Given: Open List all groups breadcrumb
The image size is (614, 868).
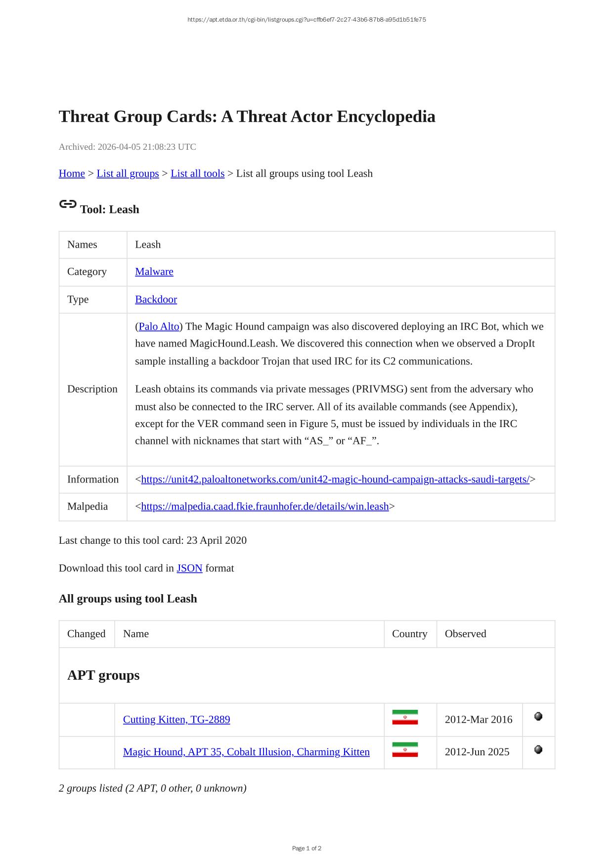Looking at the screenshot, I should coord(128,174).
